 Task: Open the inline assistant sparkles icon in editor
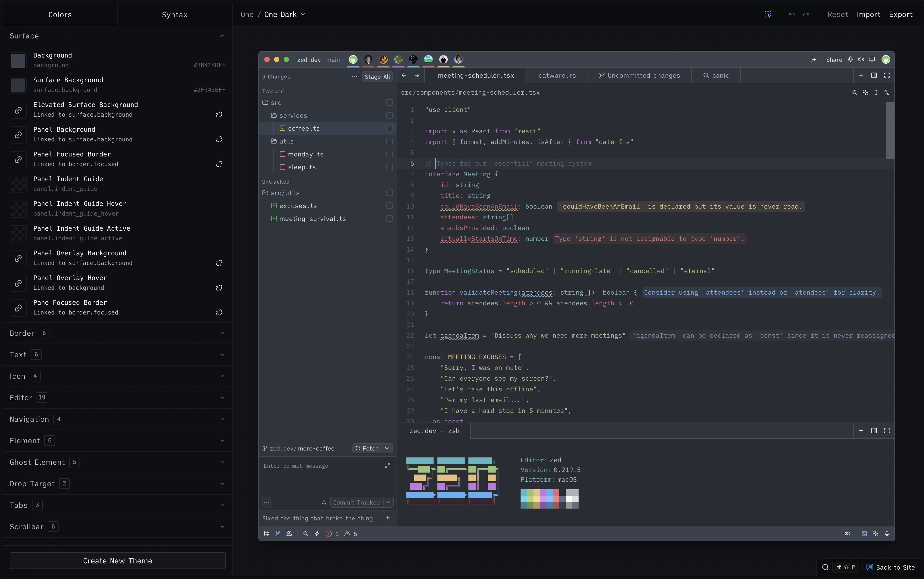865,92
